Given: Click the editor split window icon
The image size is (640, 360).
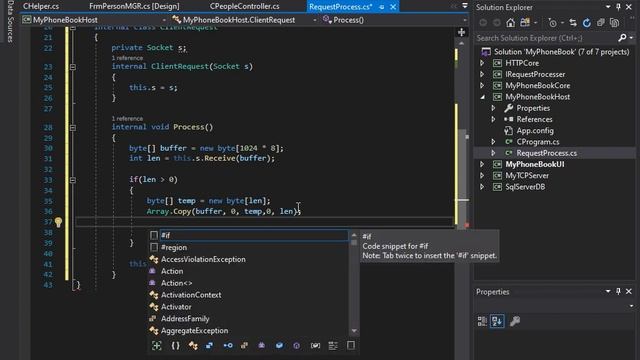Looking at the screenshot, I should tap(461, 32).
